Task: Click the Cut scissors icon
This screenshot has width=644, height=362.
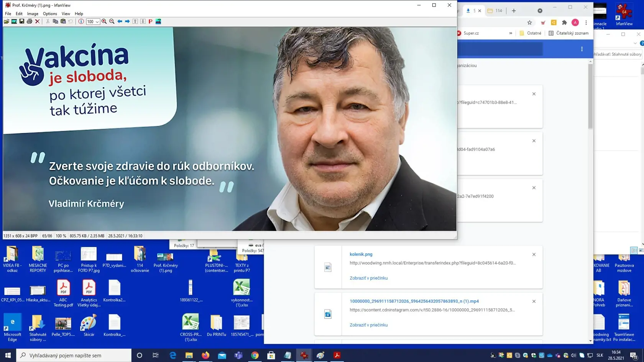Action: tap(48, 21)
